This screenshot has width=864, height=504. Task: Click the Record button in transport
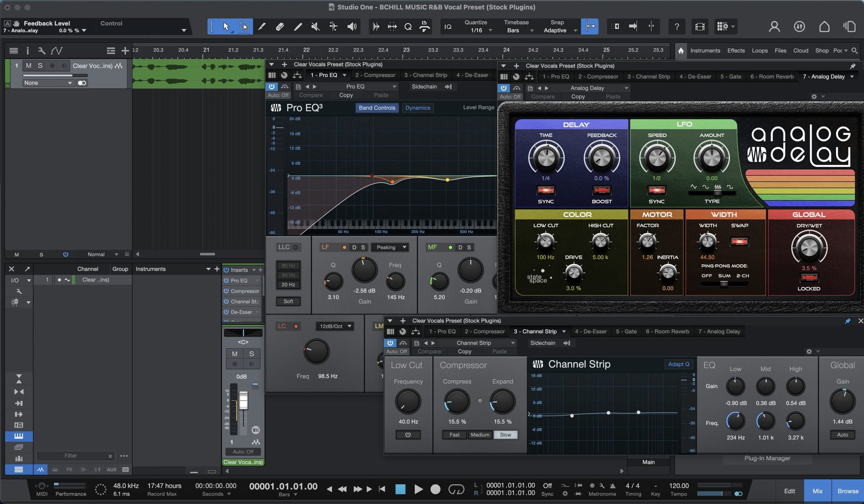436,489
